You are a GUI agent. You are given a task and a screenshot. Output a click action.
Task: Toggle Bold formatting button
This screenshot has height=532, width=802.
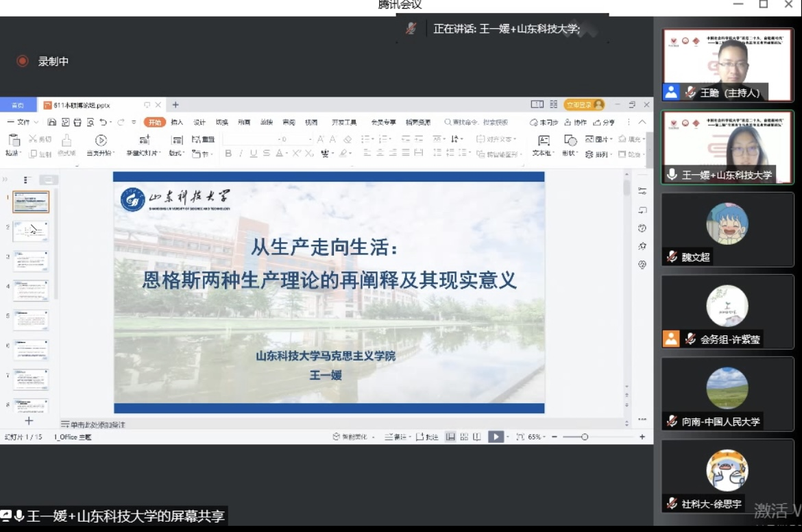click(228, 154)
